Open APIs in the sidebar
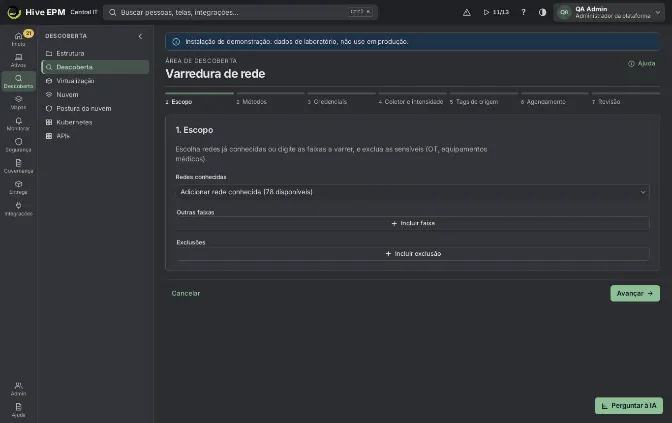Image resolution: width=672 pixels, height=423 pixels. (x=95, y=136)
